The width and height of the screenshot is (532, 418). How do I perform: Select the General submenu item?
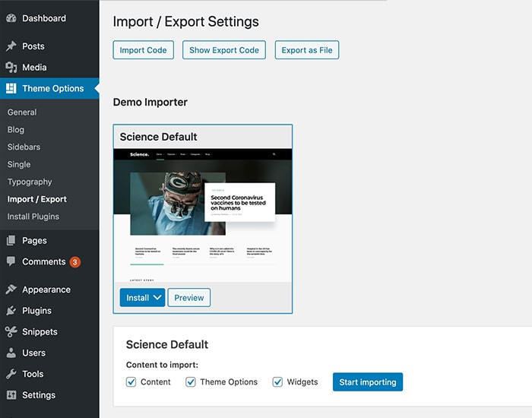[22, 112]
